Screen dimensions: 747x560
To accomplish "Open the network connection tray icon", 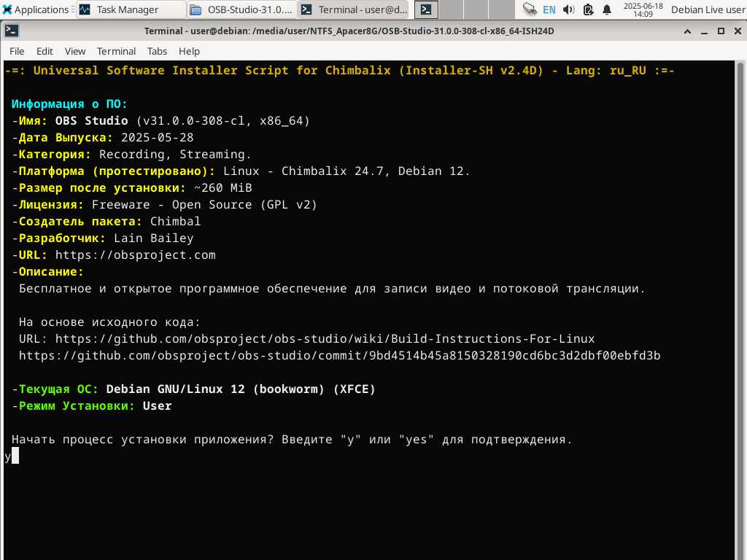I will pyautogui.click(x=530, y=9).
